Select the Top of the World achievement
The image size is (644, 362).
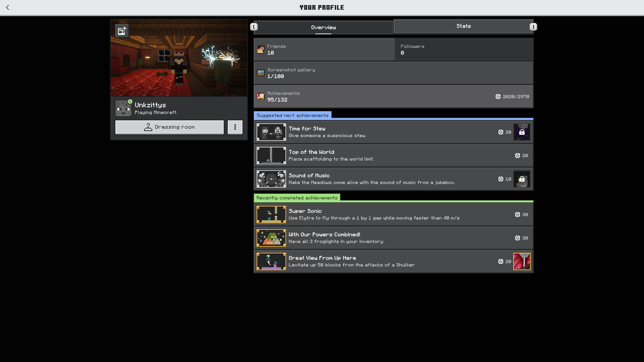pyautogui.click(x=393, y=156)
